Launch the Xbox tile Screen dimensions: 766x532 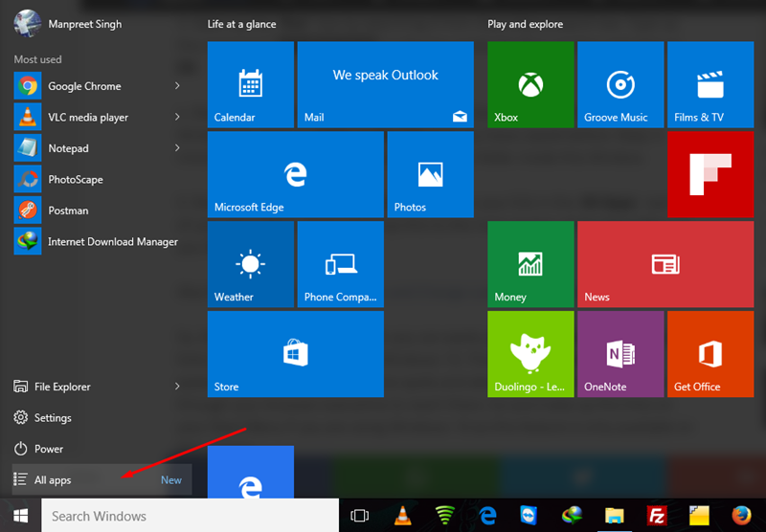530,84
